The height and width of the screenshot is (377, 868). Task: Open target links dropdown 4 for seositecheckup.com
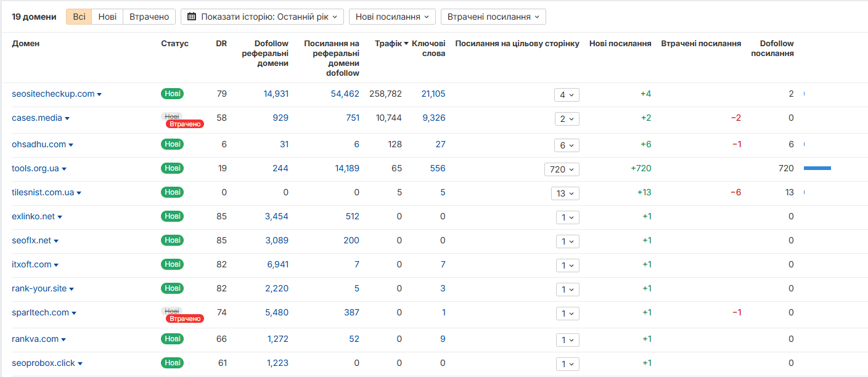coord(567,94)
